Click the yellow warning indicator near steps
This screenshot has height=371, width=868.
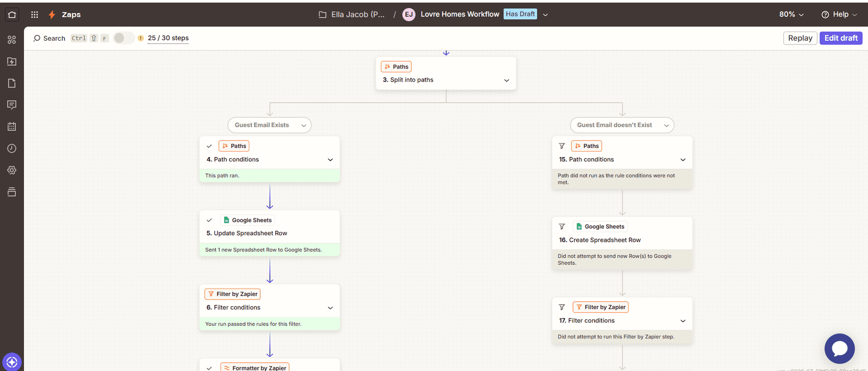point(141,38)
